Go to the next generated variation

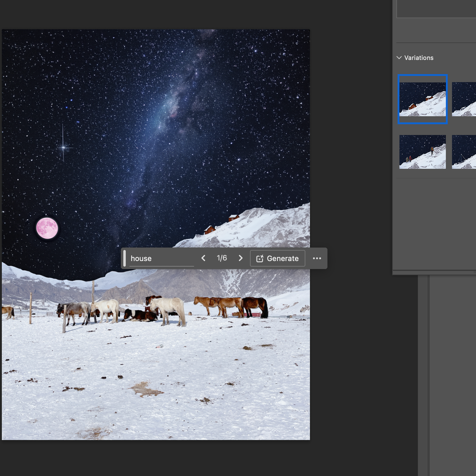pos(241,258)
